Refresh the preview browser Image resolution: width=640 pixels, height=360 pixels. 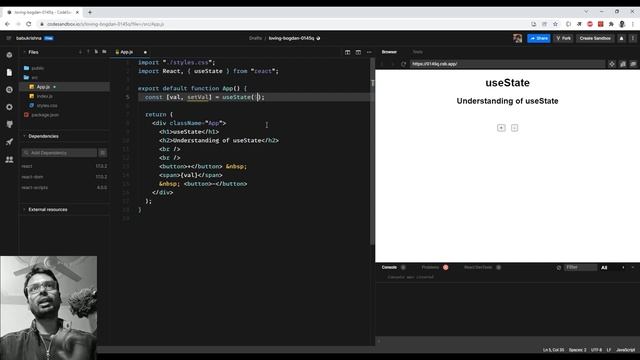pyautogui.click(x=403, y=64)
